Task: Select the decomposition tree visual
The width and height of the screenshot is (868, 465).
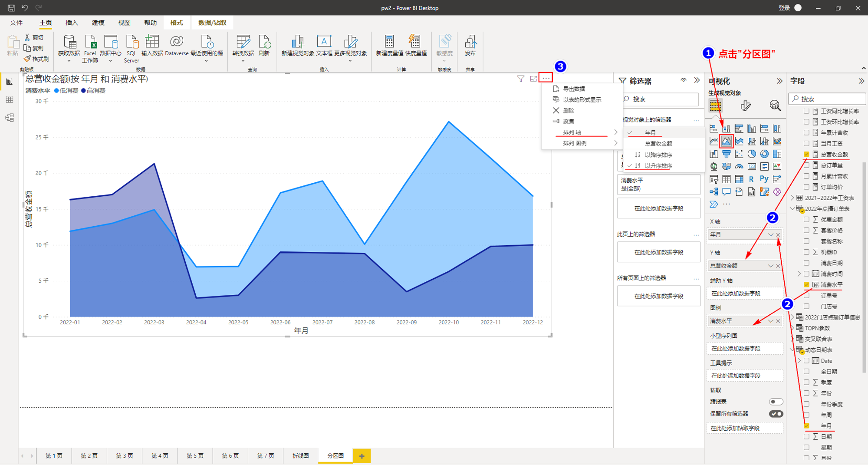Action: [713, 191]
